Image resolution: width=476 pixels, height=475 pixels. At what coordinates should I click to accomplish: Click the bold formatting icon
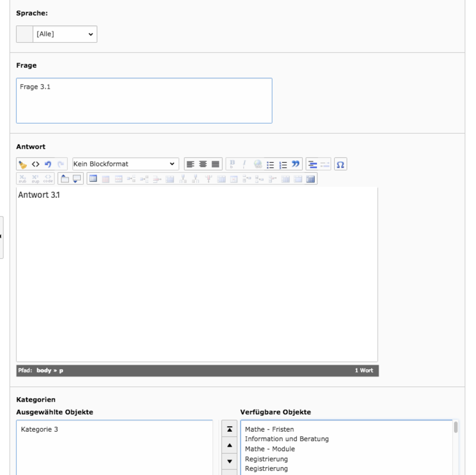coord(232,164)
